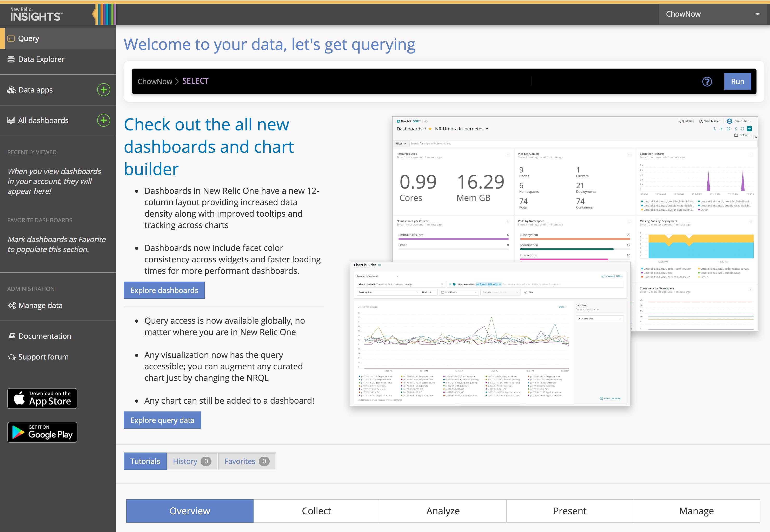Open the Download on the App Store badge
The width and height of the screenshot is (770, 532).
pos(42,398)
